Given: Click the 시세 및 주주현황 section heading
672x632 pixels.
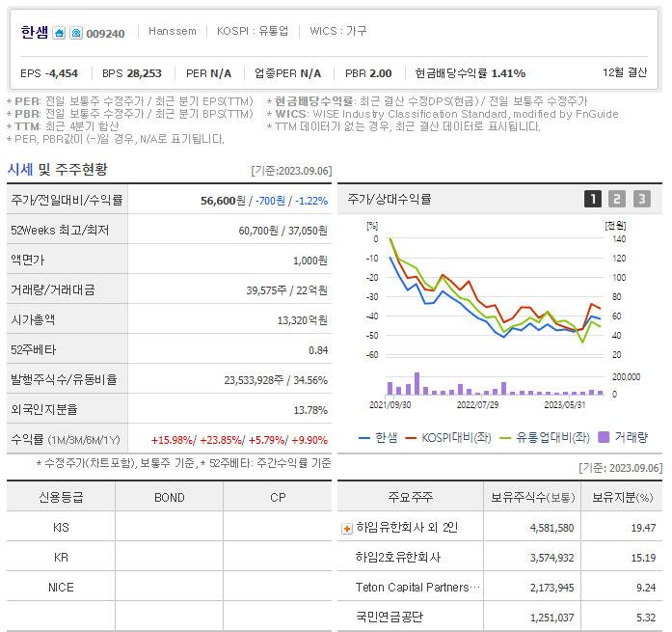Looking at the screenshot, I should pos(58,170).
